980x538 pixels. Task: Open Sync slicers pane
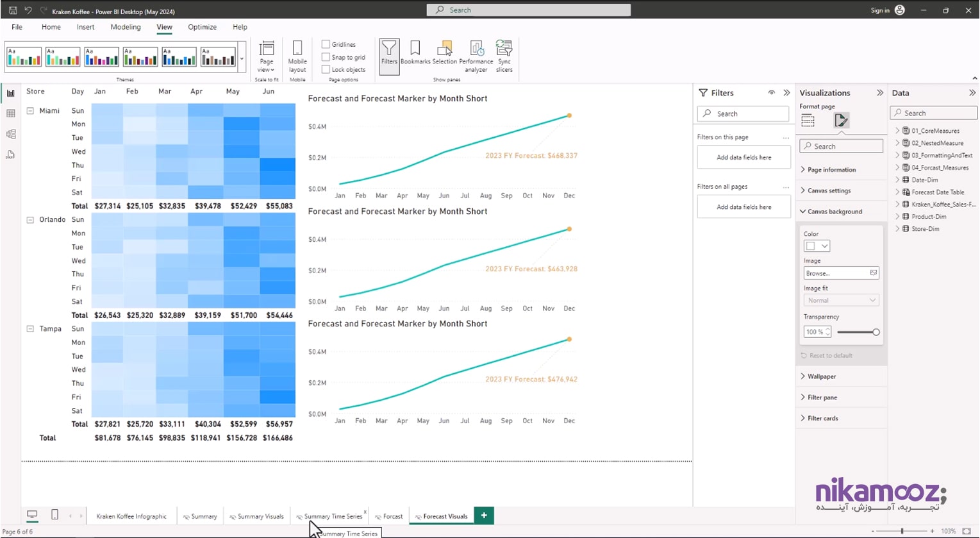point(504,56)
